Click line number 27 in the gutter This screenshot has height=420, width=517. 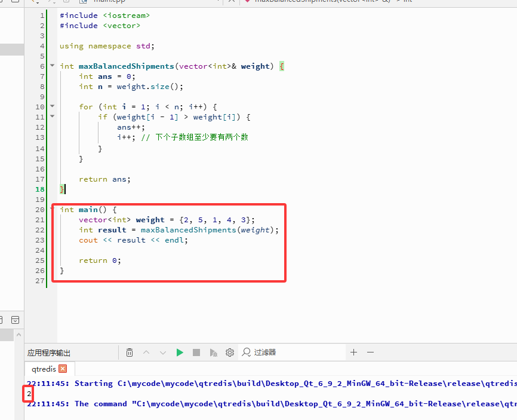[x=40, y=281]
